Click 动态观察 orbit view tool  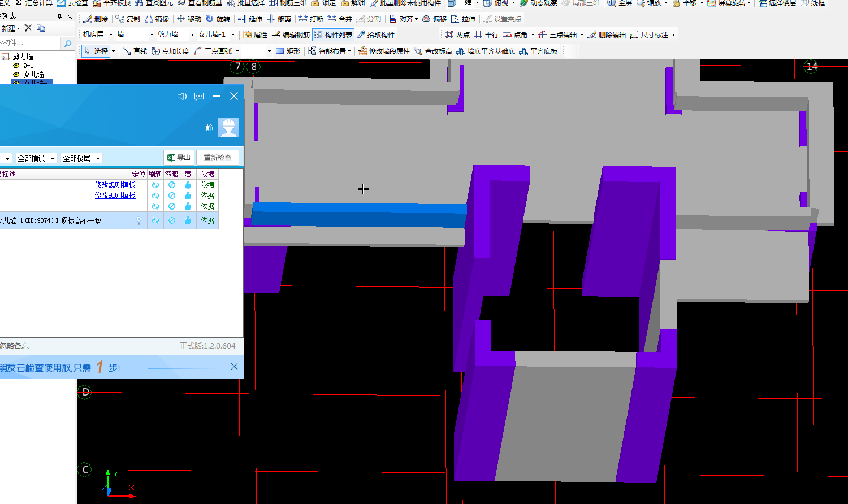click(x=539, y=3)
